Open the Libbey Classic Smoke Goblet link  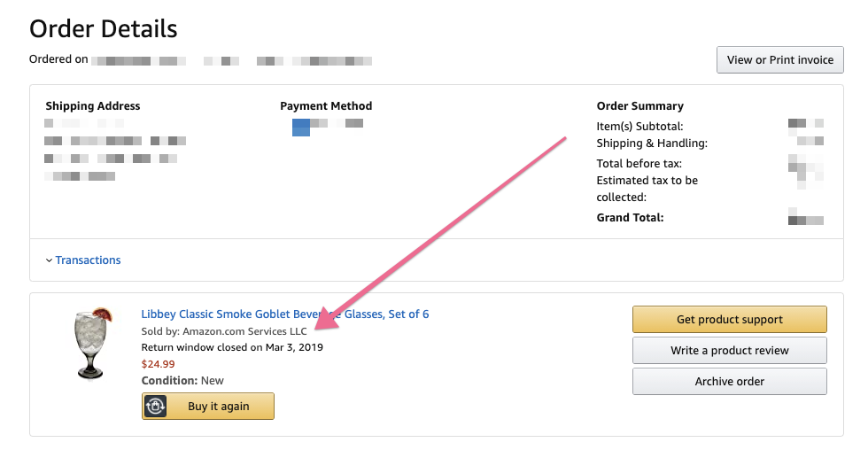tap(285, 314)
